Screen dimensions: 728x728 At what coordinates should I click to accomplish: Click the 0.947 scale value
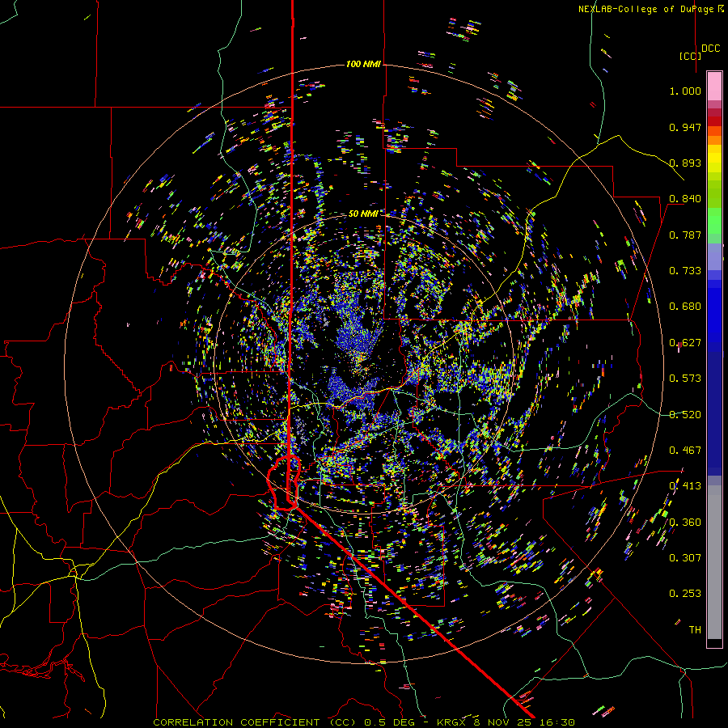coord(685,127)
